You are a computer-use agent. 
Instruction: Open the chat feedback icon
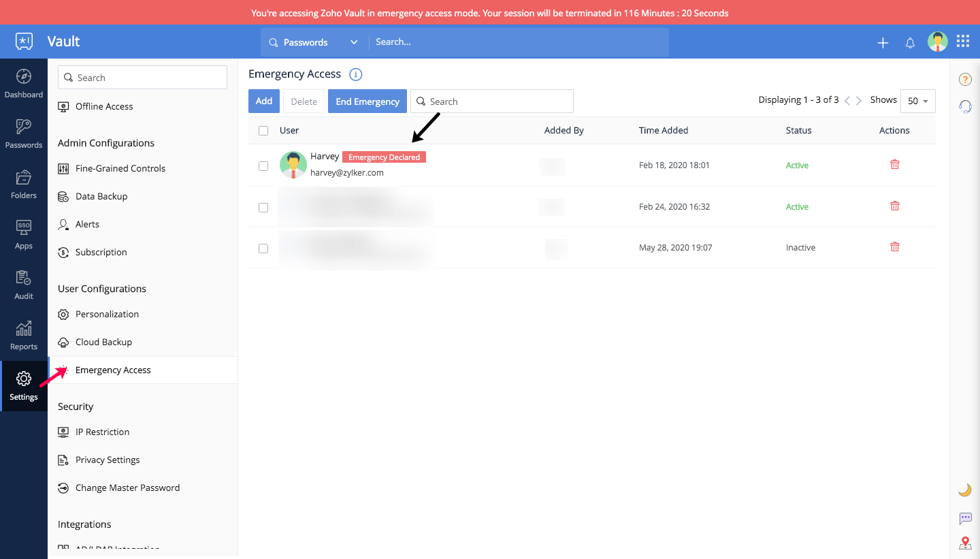click(965, 519)
